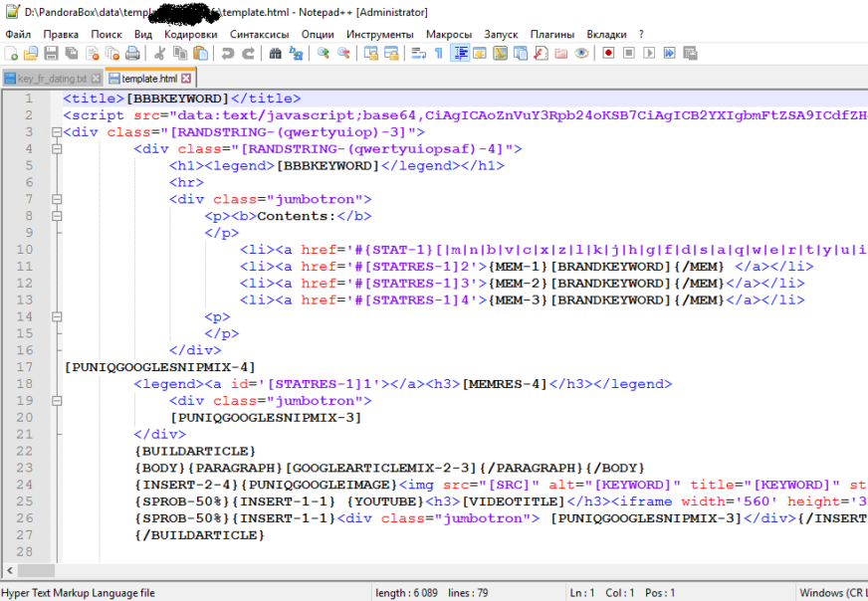Click the horizontal scrollbar thumb
868x601 pixels.
pyautogui.click(x=37, y=570)
